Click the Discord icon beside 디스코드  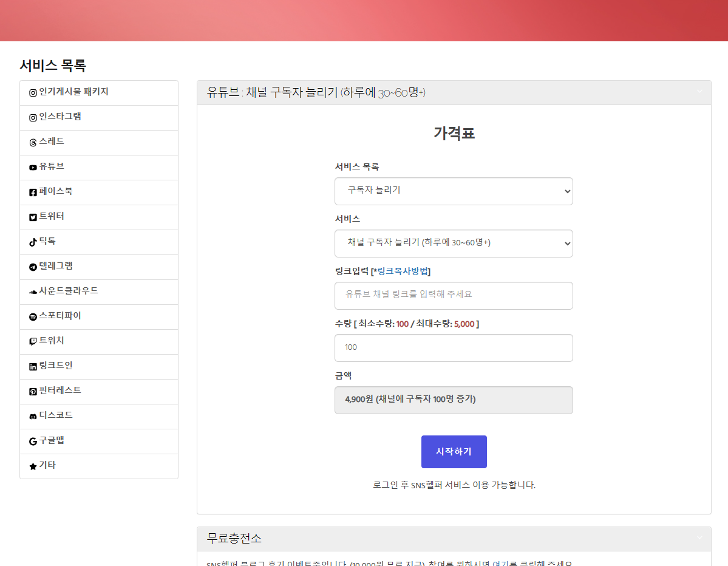[x=33, y=417]
